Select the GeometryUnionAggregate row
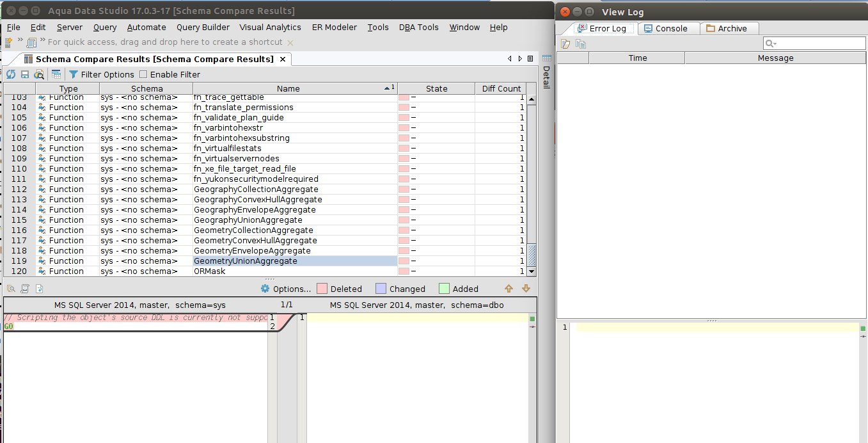Screen dimensions: 868x443 (x=264, y=261)
